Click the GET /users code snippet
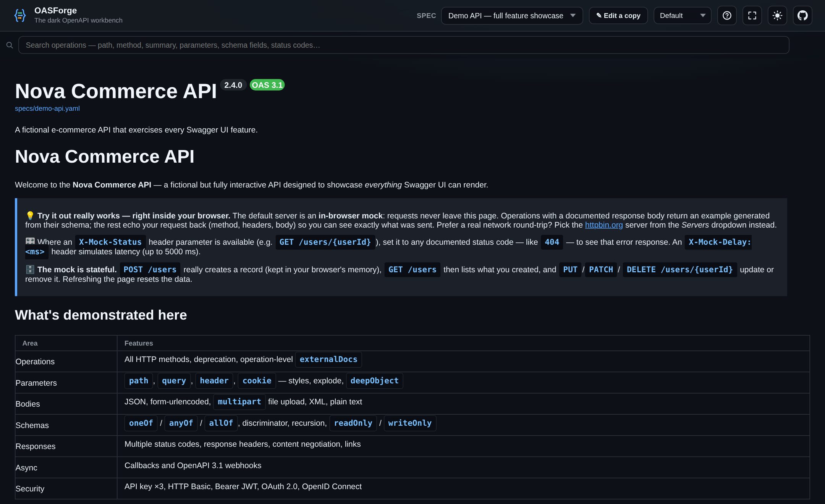 click(x=412, y=270)
